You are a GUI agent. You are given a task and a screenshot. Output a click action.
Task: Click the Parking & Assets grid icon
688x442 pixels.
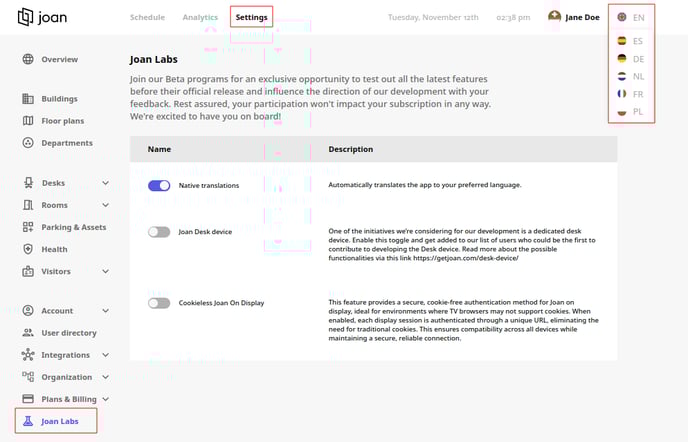pos(28,227)
